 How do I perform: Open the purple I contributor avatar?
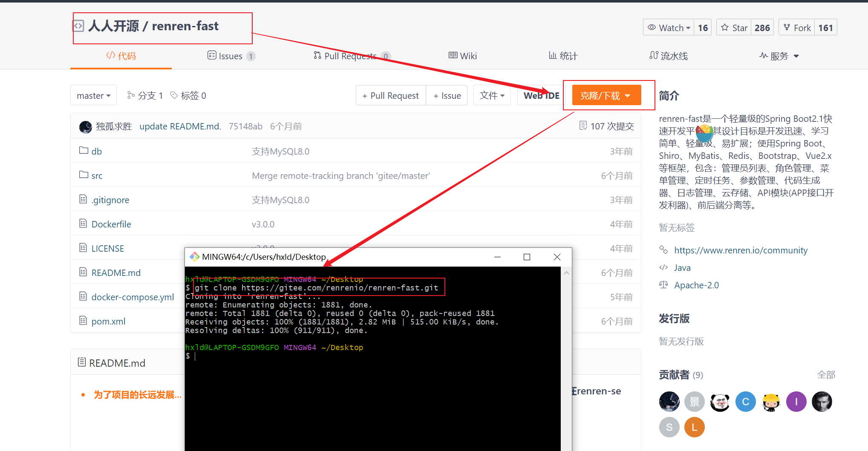tap(796, 402)
